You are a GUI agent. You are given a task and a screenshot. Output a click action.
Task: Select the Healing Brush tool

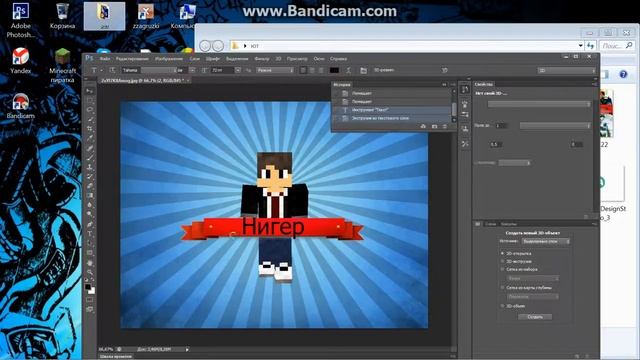pyautogui.click(x=89, y=148)
